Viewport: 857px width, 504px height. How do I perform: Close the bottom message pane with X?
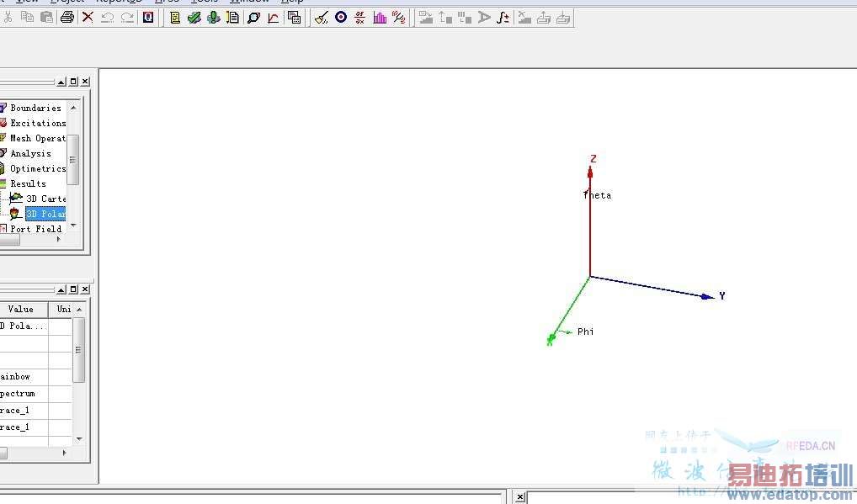coord(519,497)
